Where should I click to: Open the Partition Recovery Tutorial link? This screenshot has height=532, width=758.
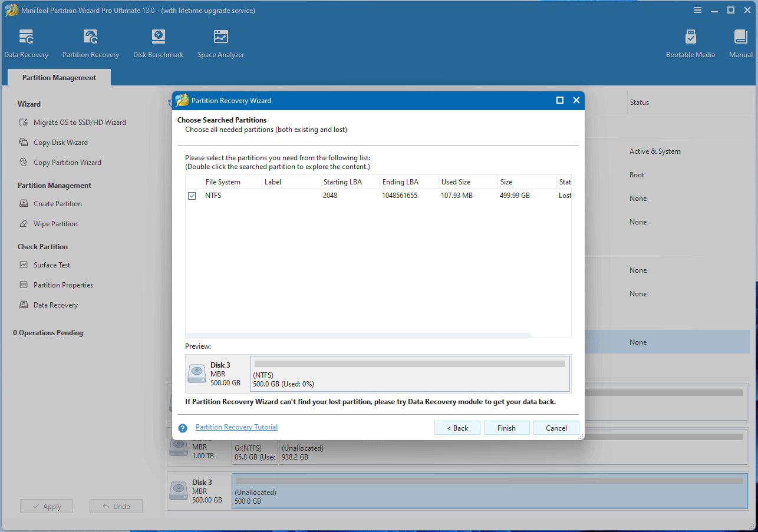pos(236,427)
